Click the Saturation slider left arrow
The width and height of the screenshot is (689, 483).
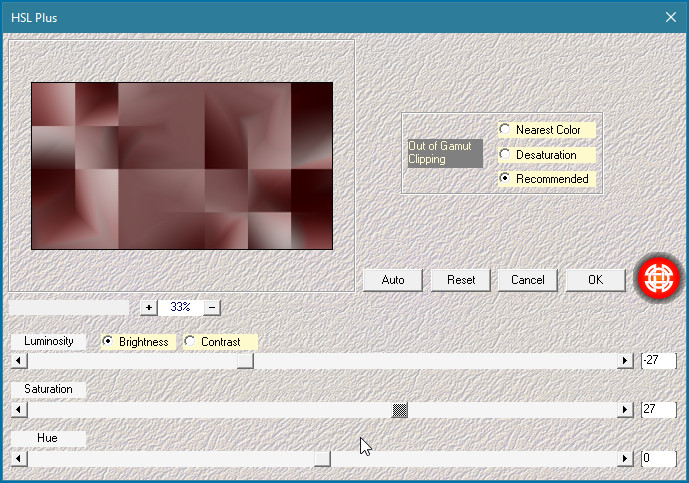click(x=17, y=410)
